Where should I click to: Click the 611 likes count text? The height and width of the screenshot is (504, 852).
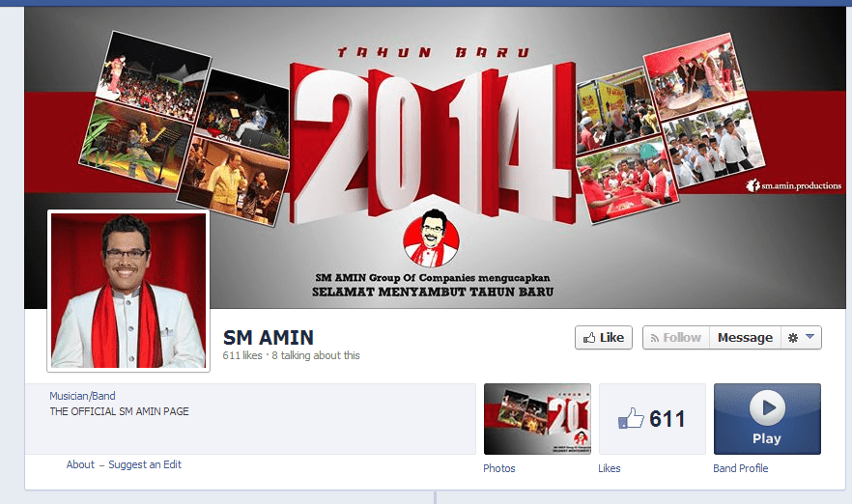pyautogui.click(x=242, y=355)
